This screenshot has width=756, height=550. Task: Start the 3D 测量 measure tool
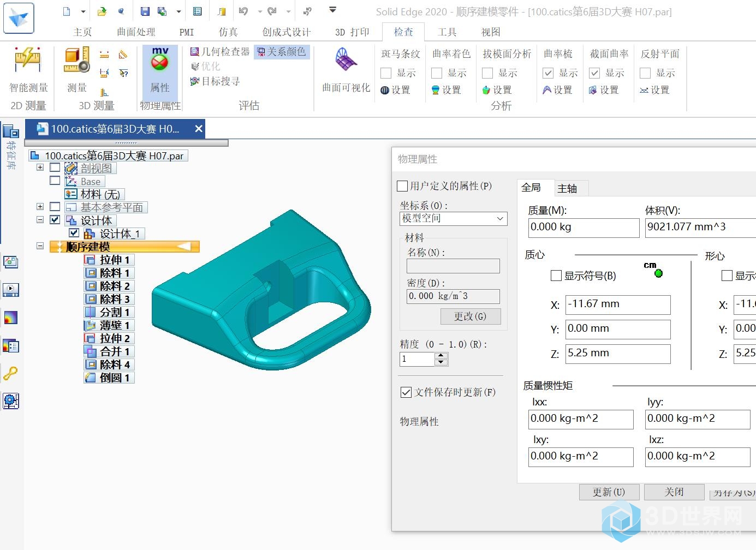click(77, 69)
